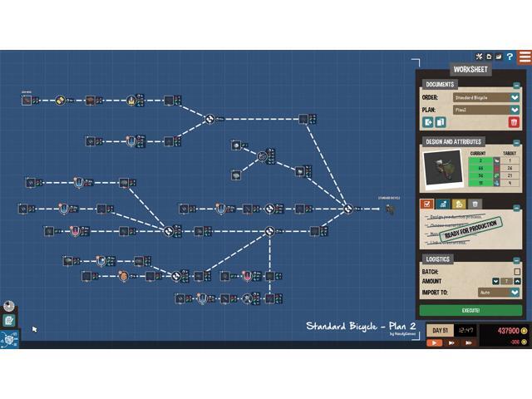Switch to the blue statistics chart tab
Screen dimensions: 532x399
click(x=443, y=204)
